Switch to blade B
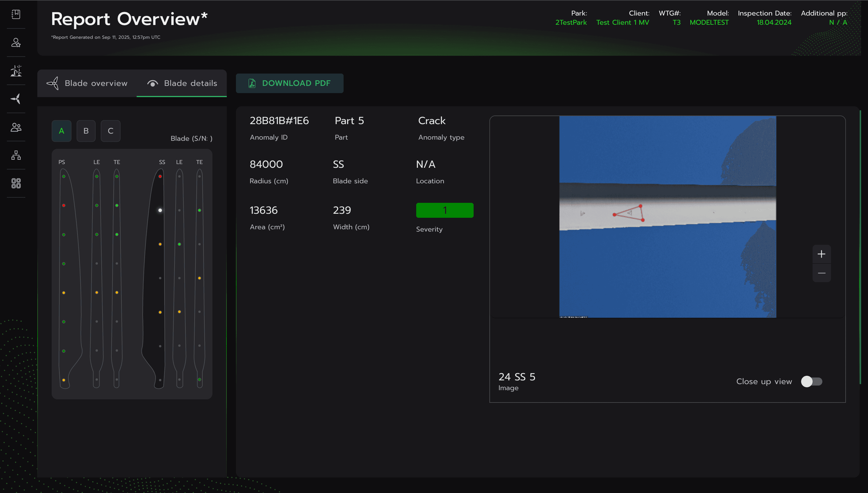The width and height of the screenshot is (868, 493). tap(86, 131)
